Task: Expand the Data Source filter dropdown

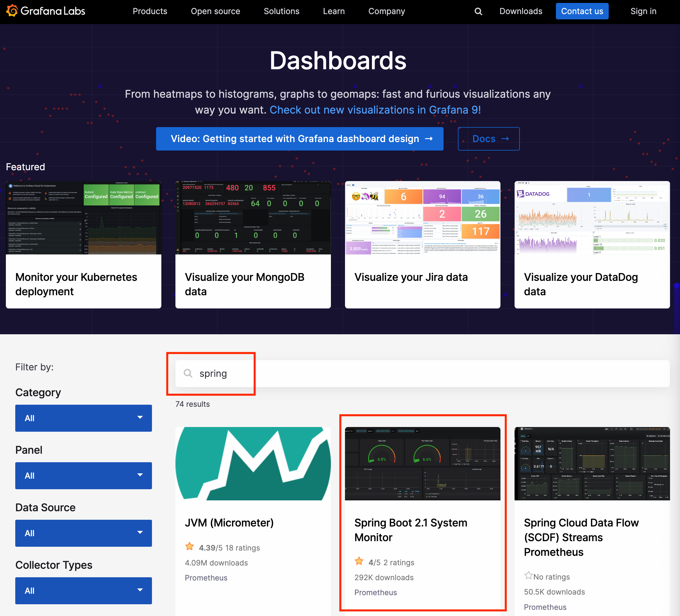Action: click(x=83, y=533)
